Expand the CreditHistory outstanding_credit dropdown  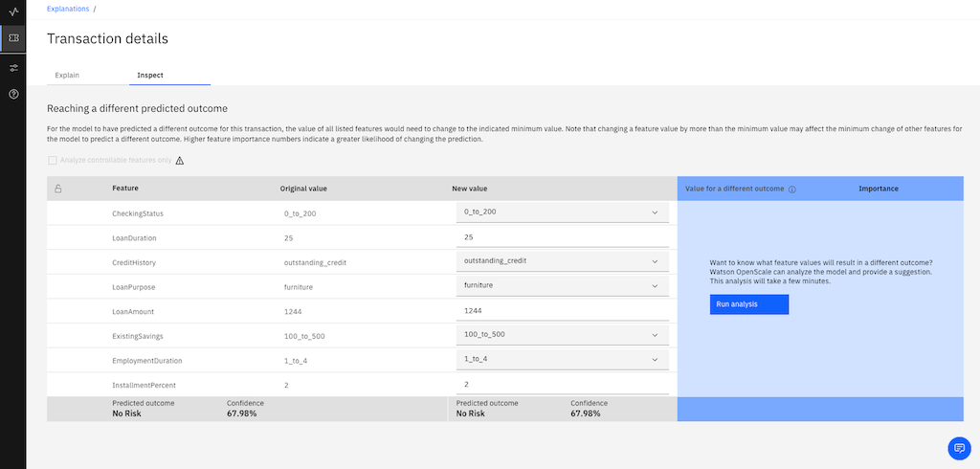click(563, 260)
